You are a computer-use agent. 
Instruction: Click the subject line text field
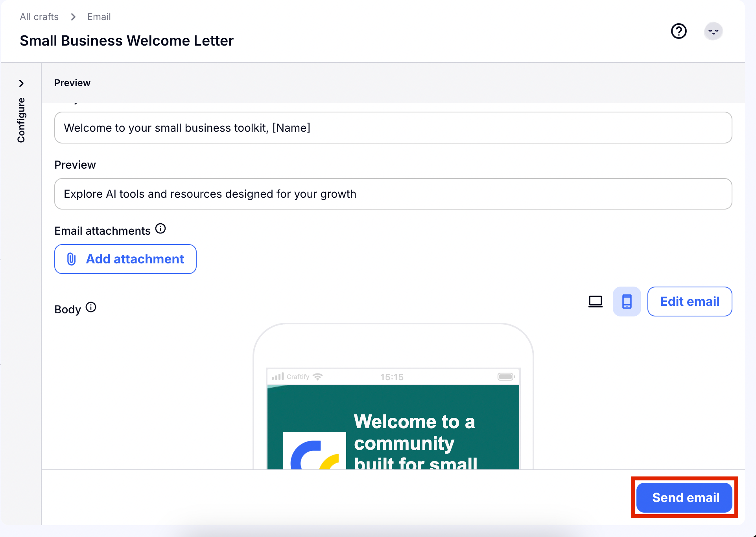393,128
